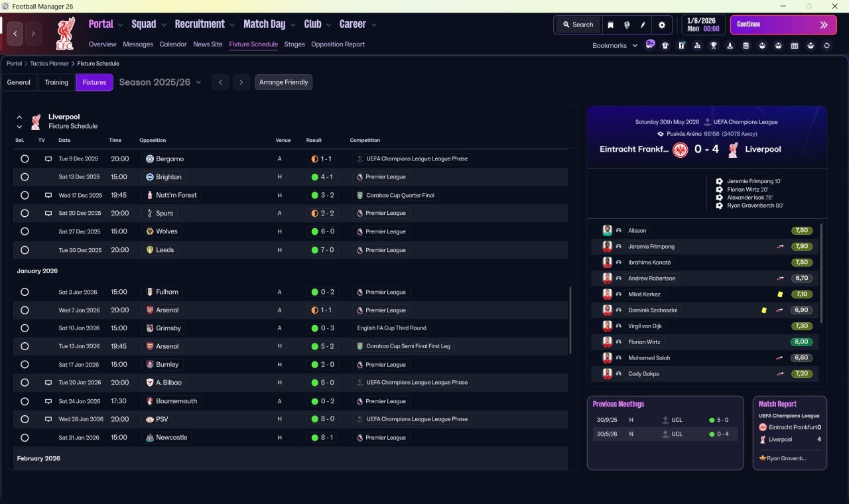Click the TV icon in the A. Bilbao row
The height and width of the screenshot is (504, 849).
point(48,383)
